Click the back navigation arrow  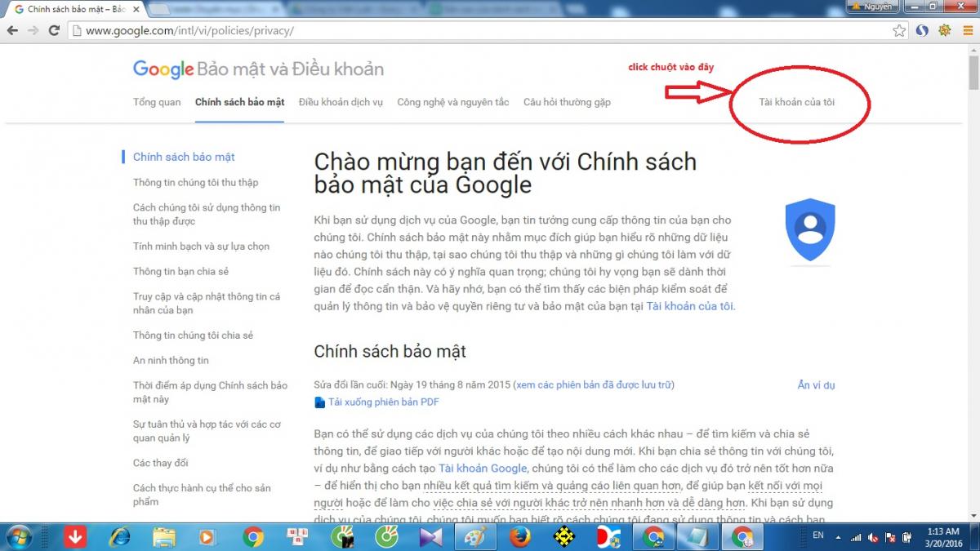pos(13,29)
